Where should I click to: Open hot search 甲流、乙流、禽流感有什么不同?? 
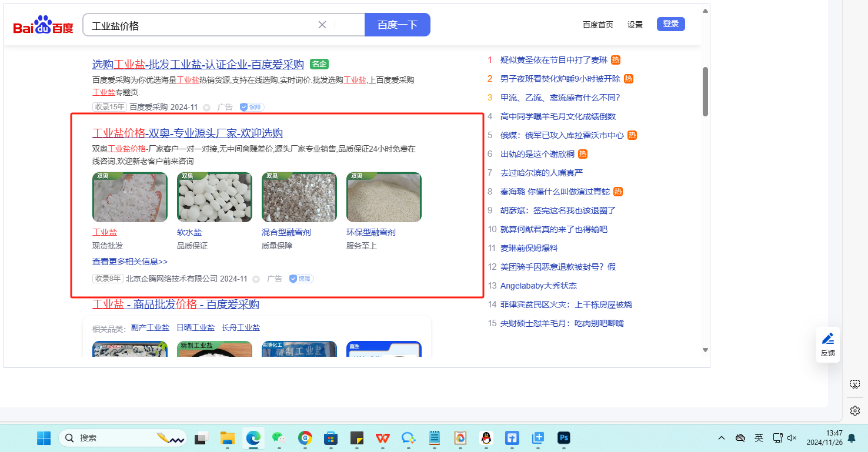(560, 98)
